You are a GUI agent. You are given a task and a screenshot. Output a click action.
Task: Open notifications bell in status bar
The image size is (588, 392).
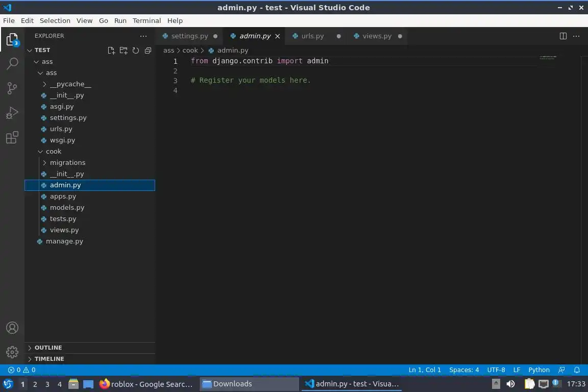pos(577,370)
